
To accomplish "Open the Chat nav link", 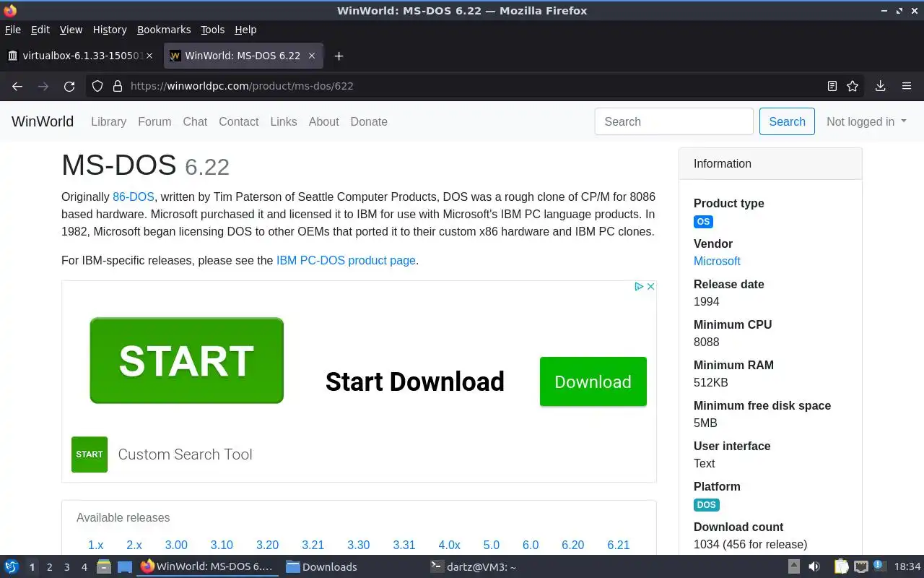I will (195, 121).
